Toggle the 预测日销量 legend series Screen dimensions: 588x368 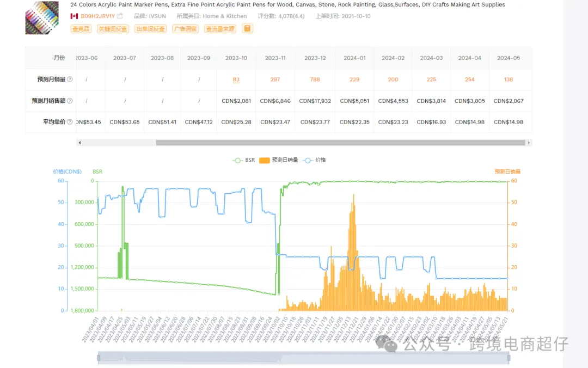279,160
